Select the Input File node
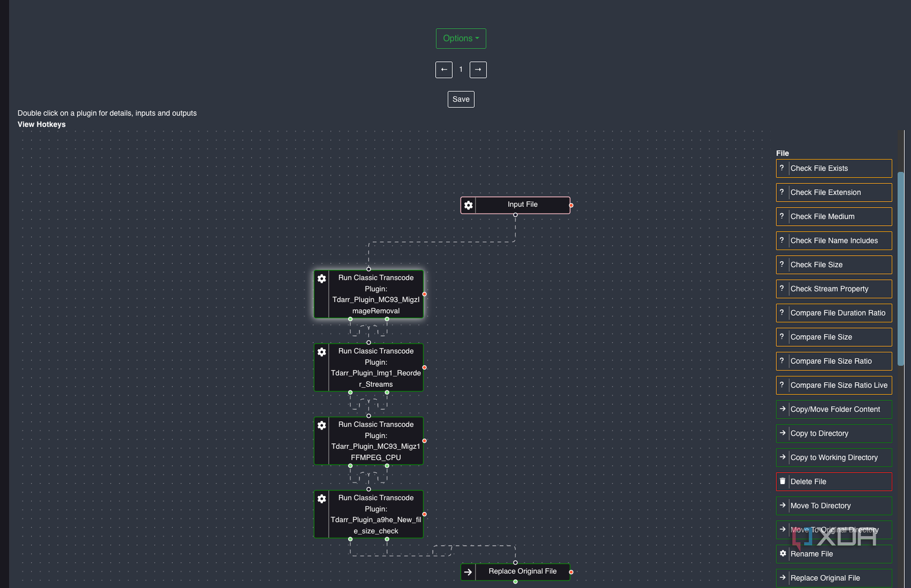 pyautogui.click(x=516, y=205)
